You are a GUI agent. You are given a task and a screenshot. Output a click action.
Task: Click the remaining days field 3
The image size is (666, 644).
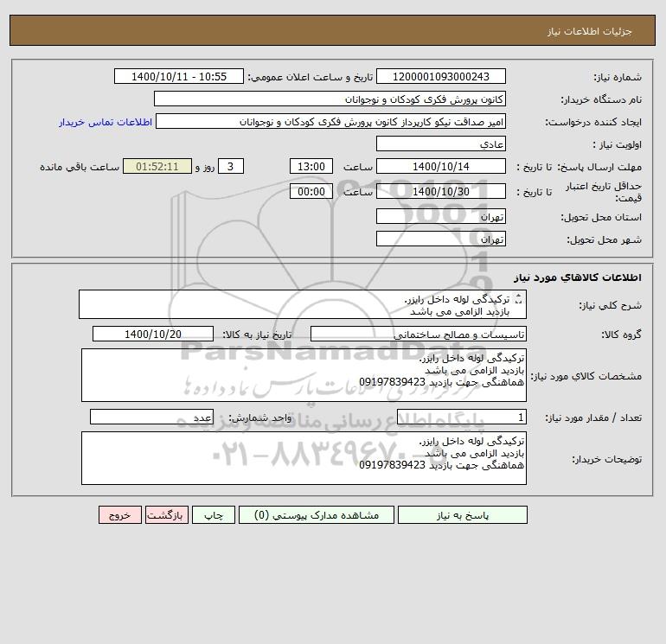pyautogui.click(x=231, y=167)
